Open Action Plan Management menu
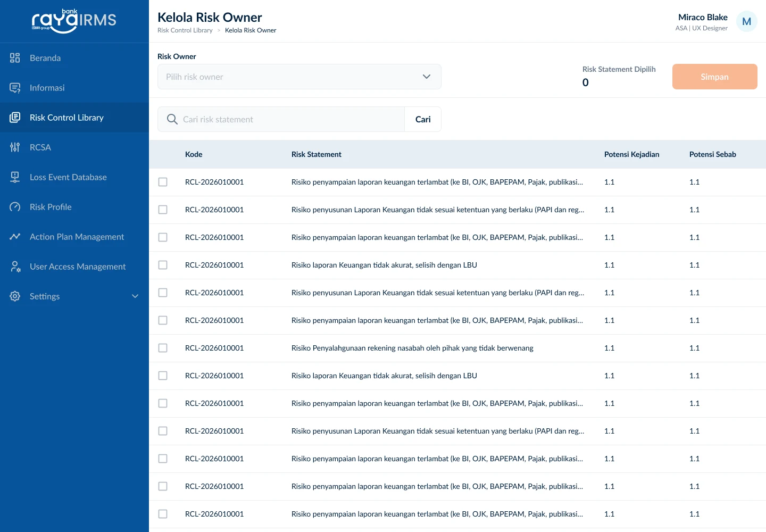This screenshot has width=766, height=532. point(74,237)
